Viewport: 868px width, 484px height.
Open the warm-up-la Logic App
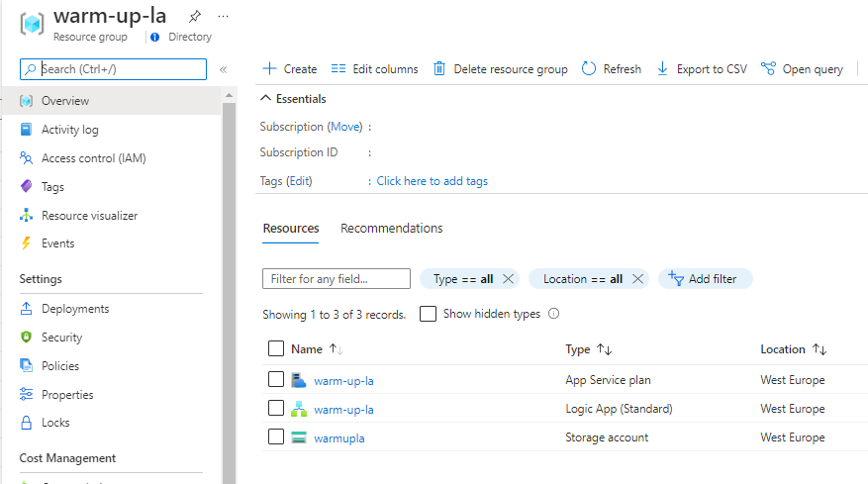(343, 410)
